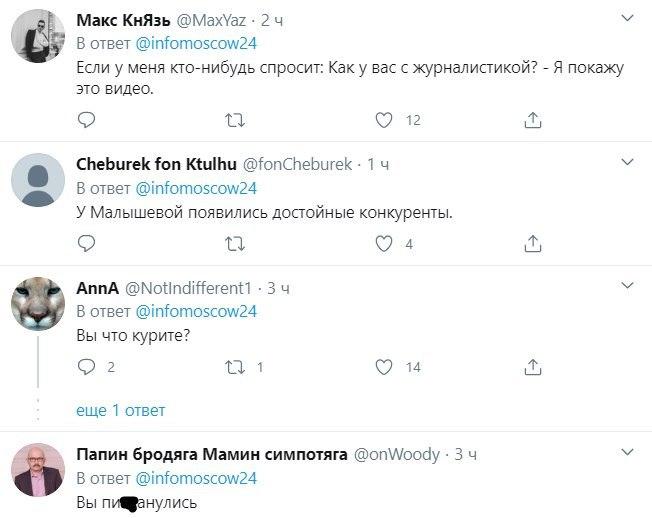Retweet Макс КнЯзь's tweet

tap(235, 120)
